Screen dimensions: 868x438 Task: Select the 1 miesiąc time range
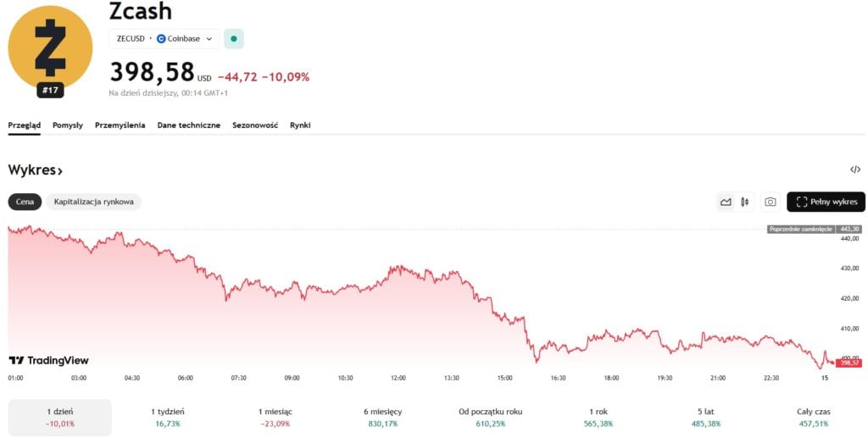click(275, 417)
